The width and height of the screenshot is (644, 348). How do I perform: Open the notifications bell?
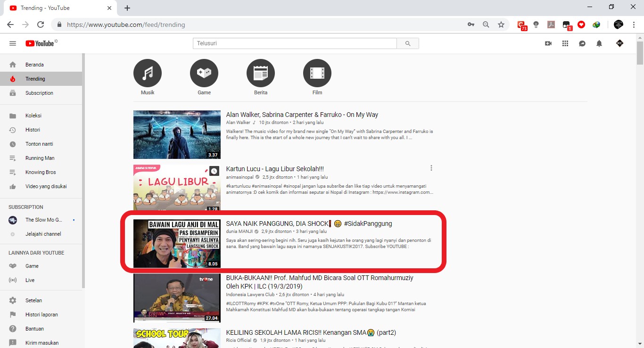pos(599,43)
